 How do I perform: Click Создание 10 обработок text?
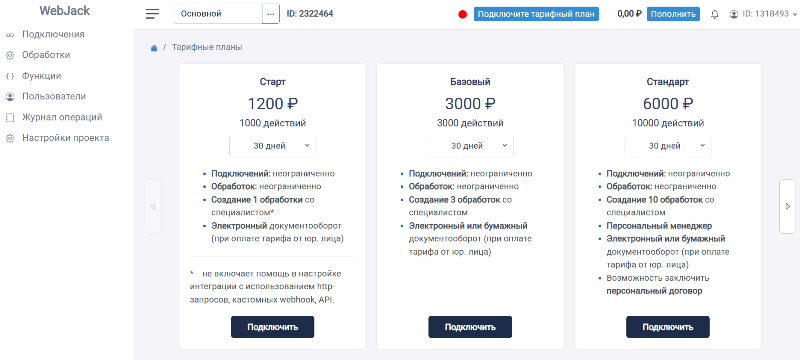point(655,200)
